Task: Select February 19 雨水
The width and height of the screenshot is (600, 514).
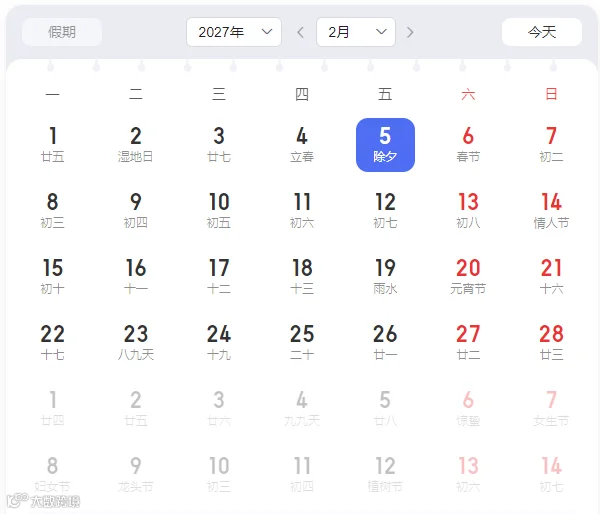Action: (x=385, y=277)
